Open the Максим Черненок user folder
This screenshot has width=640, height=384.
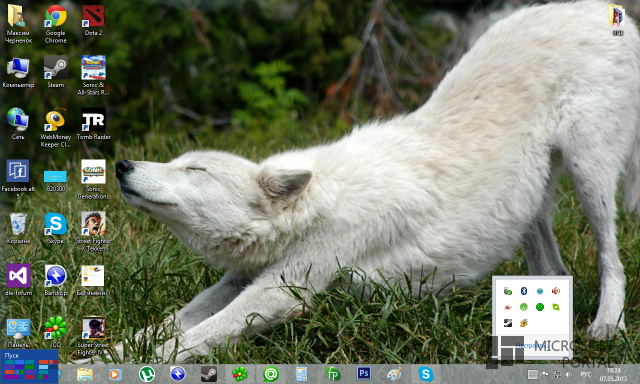(18, 24)
